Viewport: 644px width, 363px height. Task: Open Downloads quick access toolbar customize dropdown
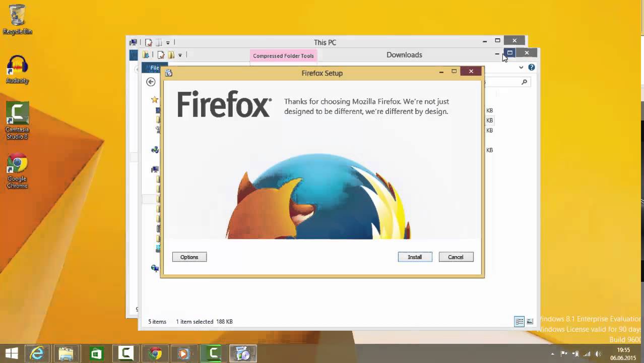[180, 55]
